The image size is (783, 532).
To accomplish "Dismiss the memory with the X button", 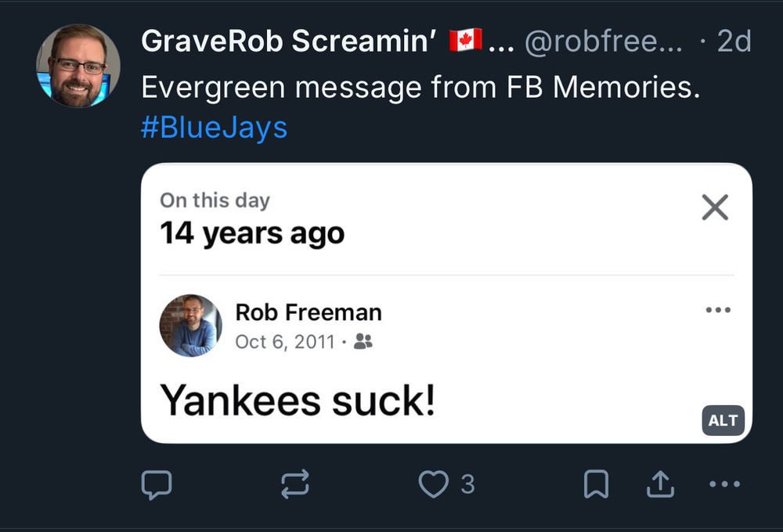I will (713, 208).
